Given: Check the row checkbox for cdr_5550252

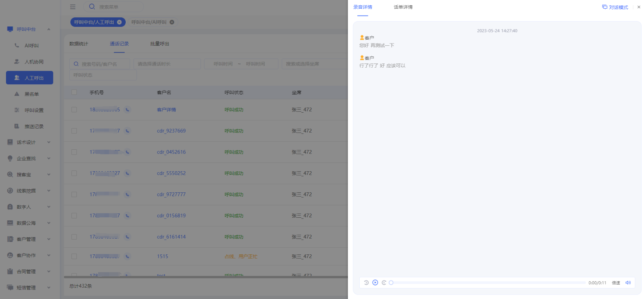Looking at the screenshot, I should tap(74, 173).
